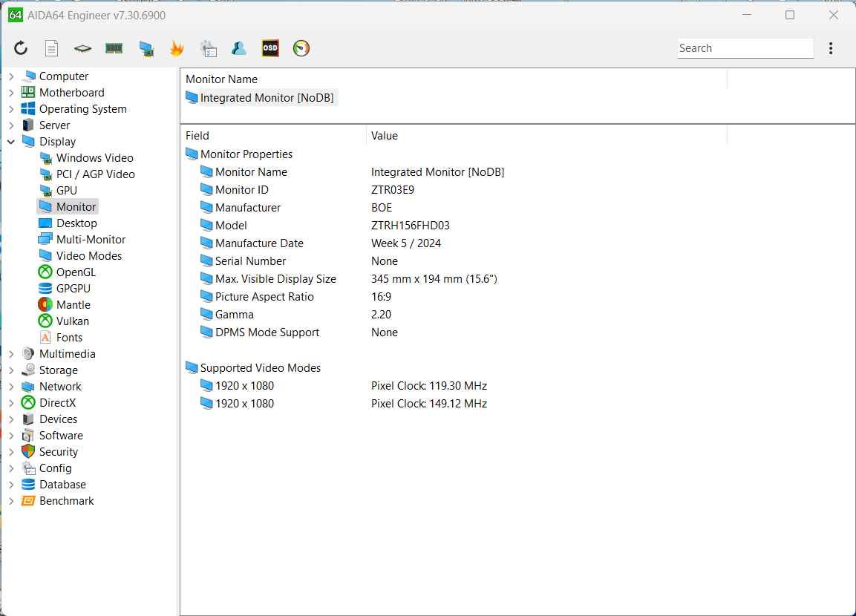
Task: Launch the flame stability test icon
Action: pos(177,49)
